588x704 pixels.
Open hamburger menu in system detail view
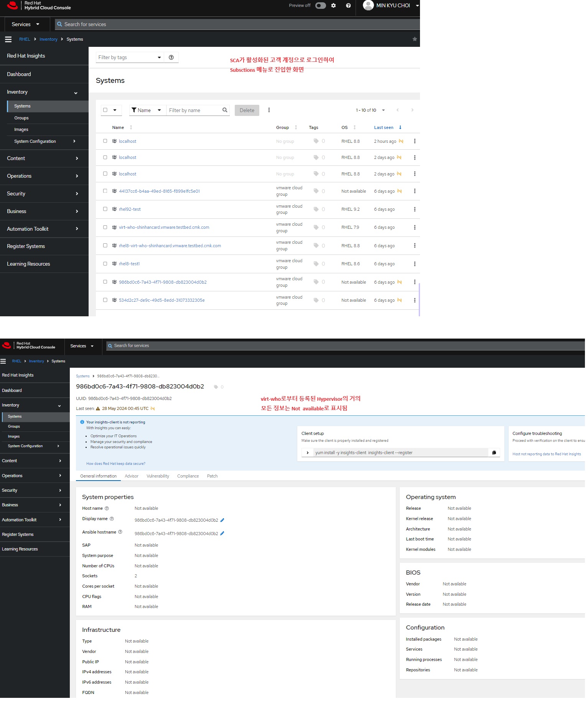[x=3, y=361]
